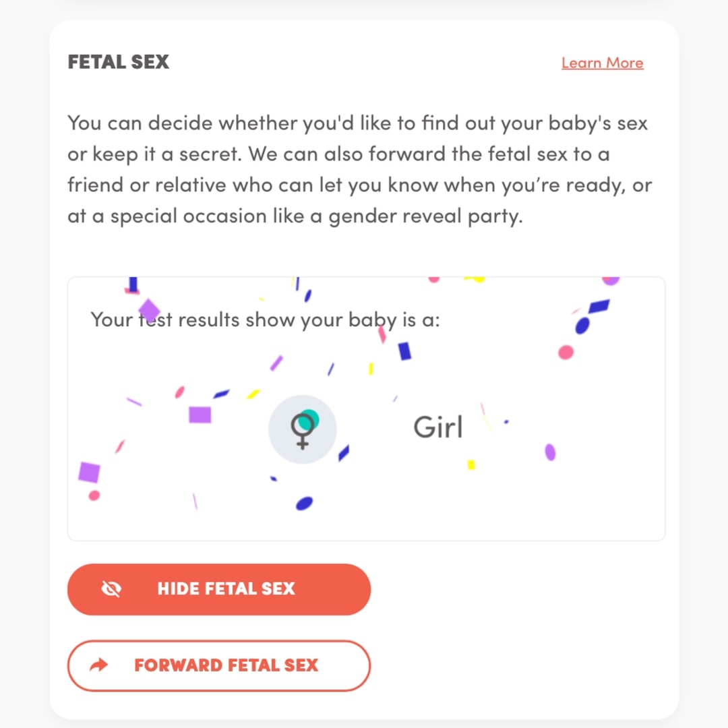Click the blue oval confetti at upper right
This screenshot has height=728, width=728.
pos(582,326)
